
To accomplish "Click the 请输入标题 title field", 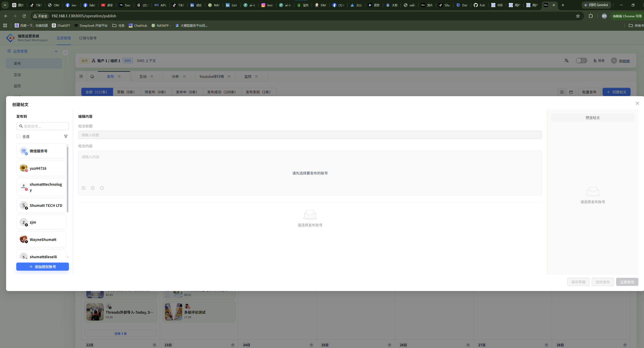I will pos(310,135).
